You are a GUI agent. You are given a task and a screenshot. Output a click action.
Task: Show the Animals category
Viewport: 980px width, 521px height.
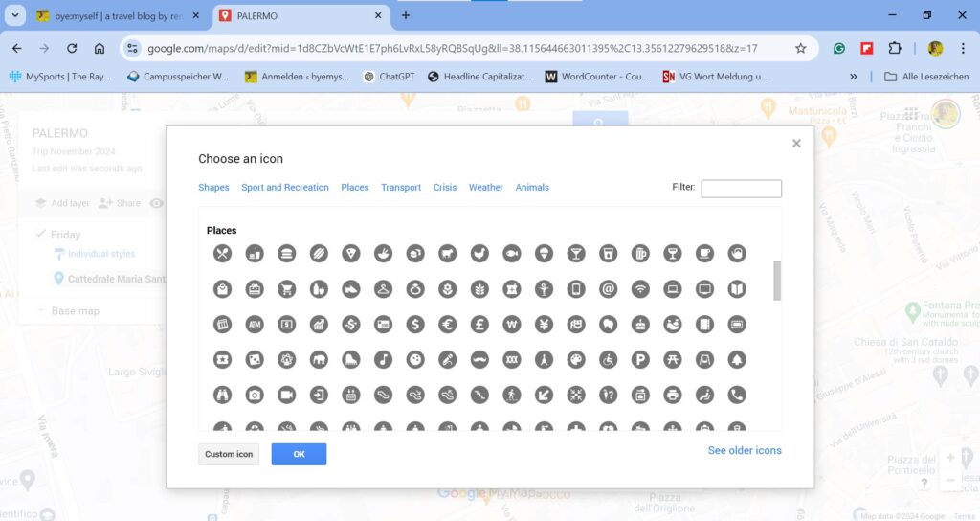(x=532, y=187)
